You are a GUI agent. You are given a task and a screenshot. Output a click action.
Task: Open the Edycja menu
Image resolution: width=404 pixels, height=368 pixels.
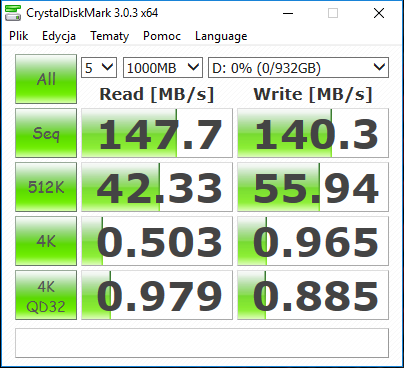tap(59, 36)
